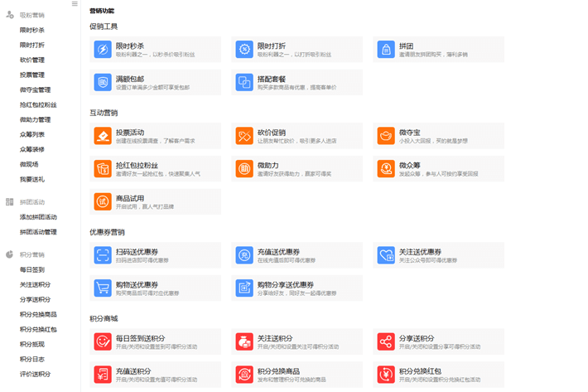Screen dimensions: 588x392
Task: Expand the 积分营销 sidebar section
Action: click(31, 254)
